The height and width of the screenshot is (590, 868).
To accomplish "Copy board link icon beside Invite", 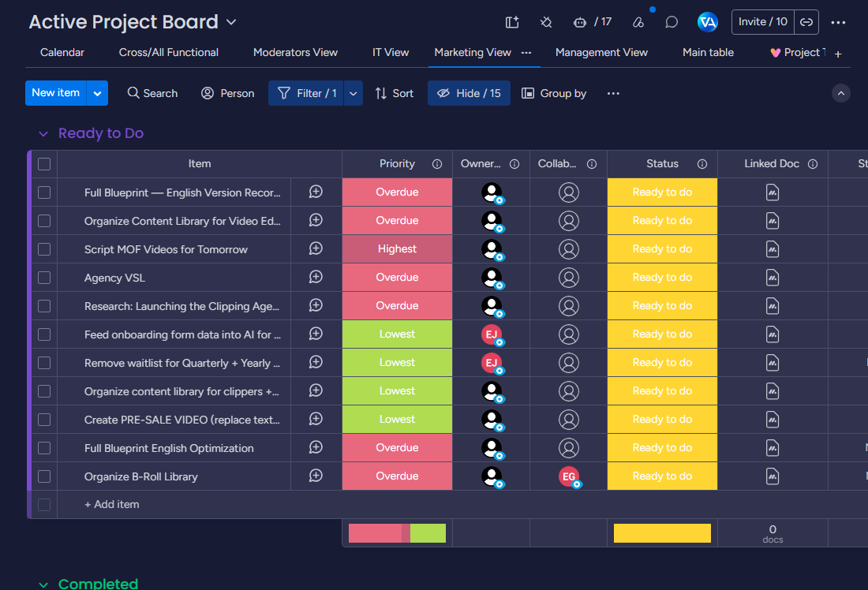I will (806, 22).
